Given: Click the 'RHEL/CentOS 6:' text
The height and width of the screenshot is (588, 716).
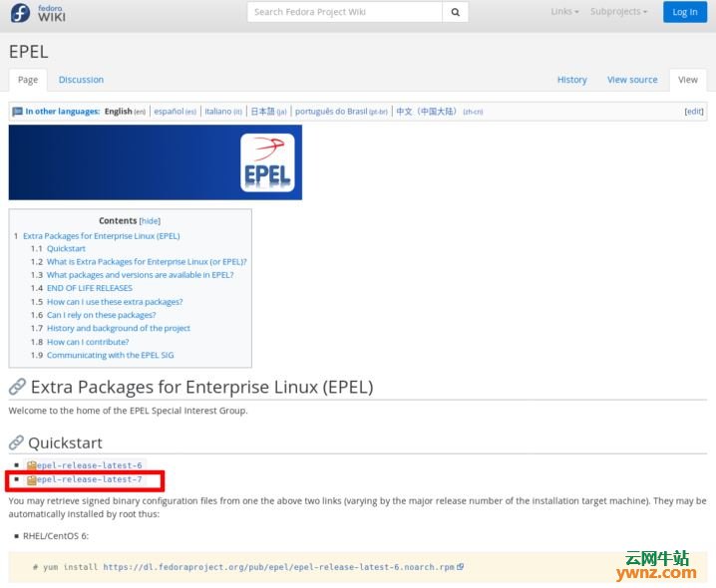Looking at the screenshot, I should click(56, 536).
